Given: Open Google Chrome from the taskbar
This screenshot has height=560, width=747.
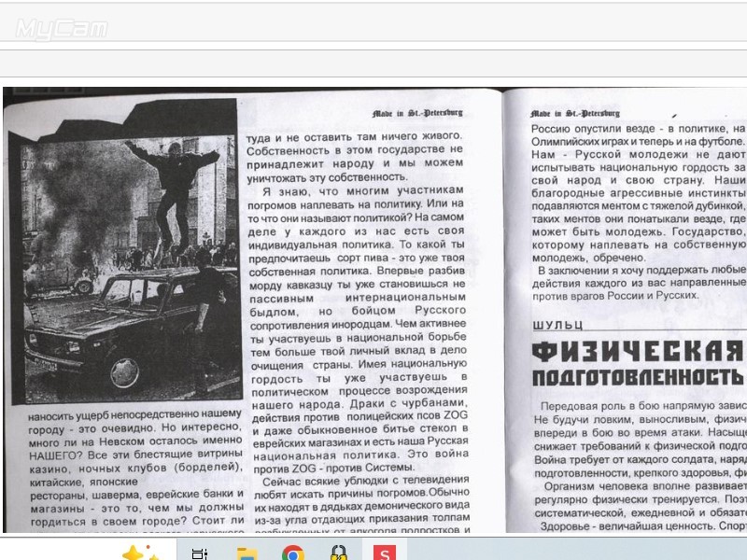Looking at the screenshot, I should [293, 553].
